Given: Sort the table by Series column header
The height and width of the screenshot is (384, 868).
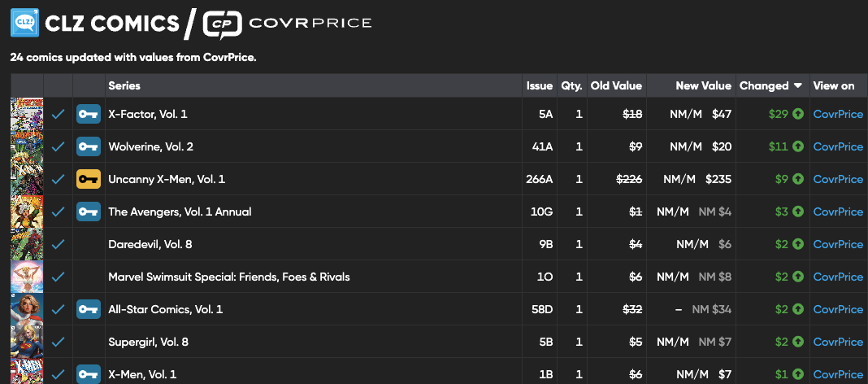Looking at the screenshot, I should (x=124, y=86).
